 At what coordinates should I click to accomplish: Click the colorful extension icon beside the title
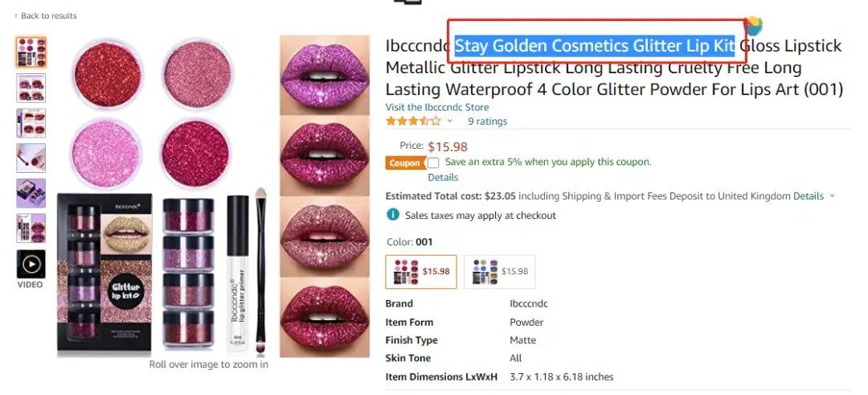click(x=753, y=26)
